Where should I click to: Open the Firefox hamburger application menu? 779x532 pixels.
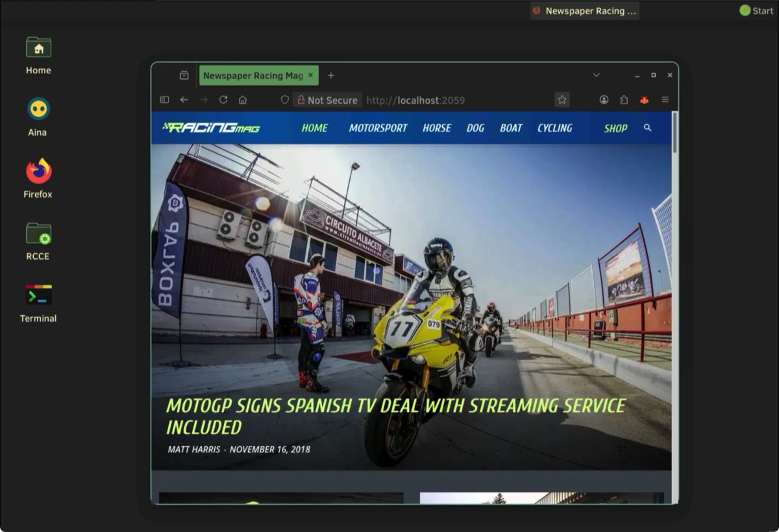665,100
